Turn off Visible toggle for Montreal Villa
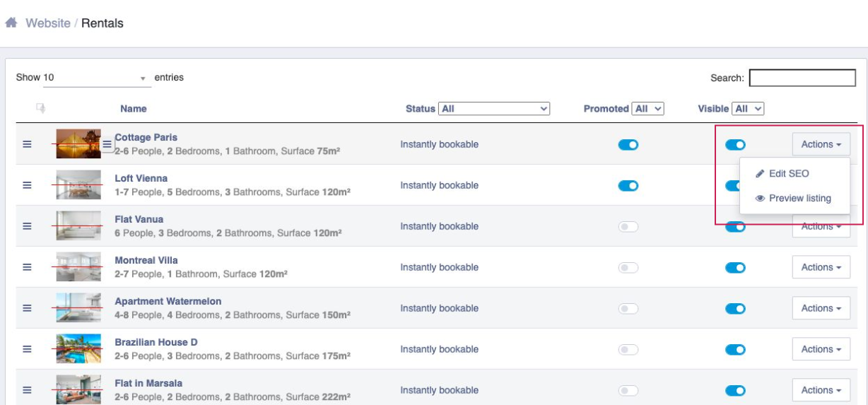Viewport: 868px width, 405px height. [735, 267]
